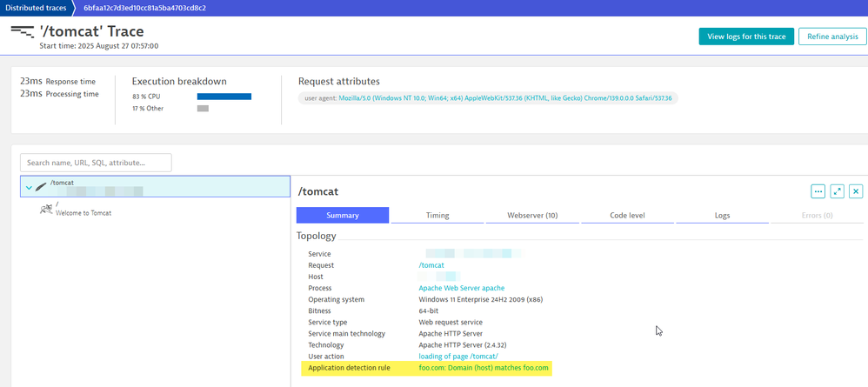This screenshot has height=387, width=868.
Task: Click the Web request service value
Action: click(451, 323)
